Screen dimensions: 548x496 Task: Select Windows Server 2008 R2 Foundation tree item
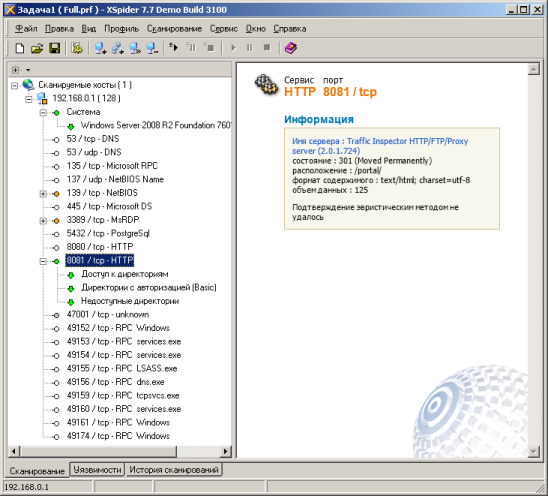(156, 125)
